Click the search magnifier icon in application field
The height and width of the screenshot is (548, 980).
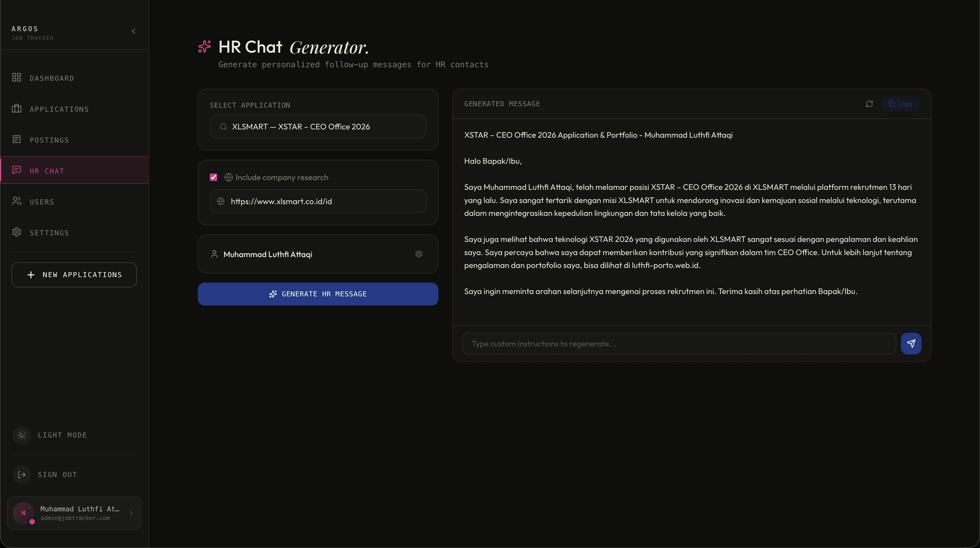click(x=223, y=127)
